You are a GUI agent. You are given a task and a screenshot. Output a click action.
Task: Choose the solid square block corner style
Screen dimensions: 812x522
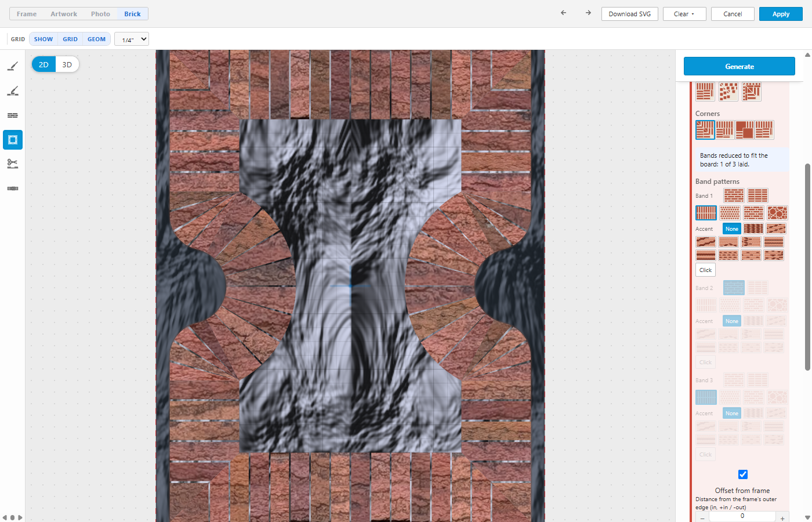tap(745, 130)
